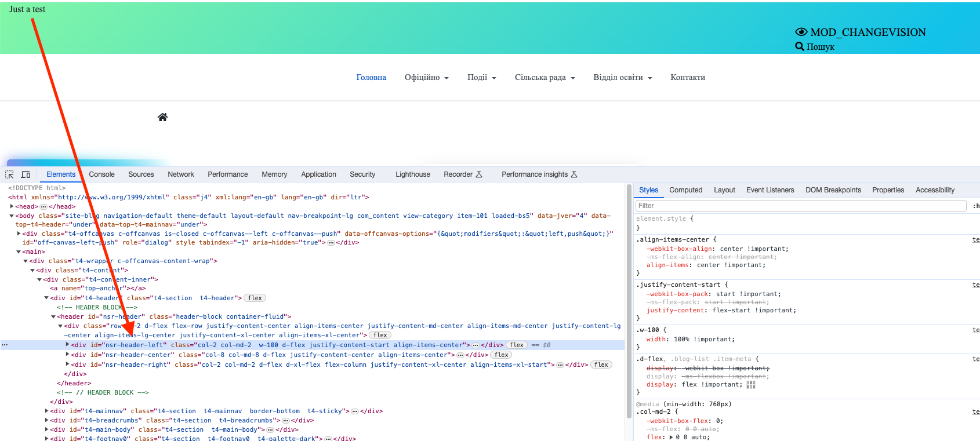Click the three-dots menu on the selected DOM row
This screenshot has height=441, width=980.
5,345
